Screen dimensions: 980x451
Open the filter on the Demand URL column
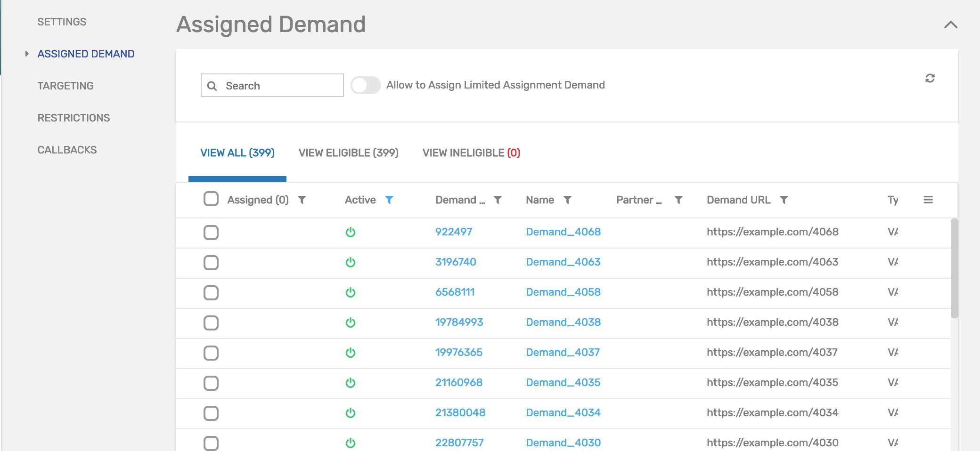click(784, 200)
